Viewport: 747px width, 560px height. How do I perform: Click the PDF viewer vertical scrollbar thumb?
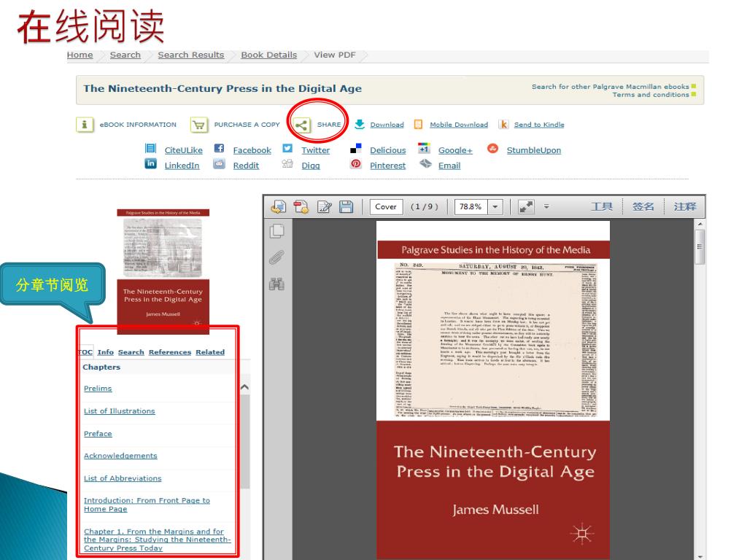(700, 246)
